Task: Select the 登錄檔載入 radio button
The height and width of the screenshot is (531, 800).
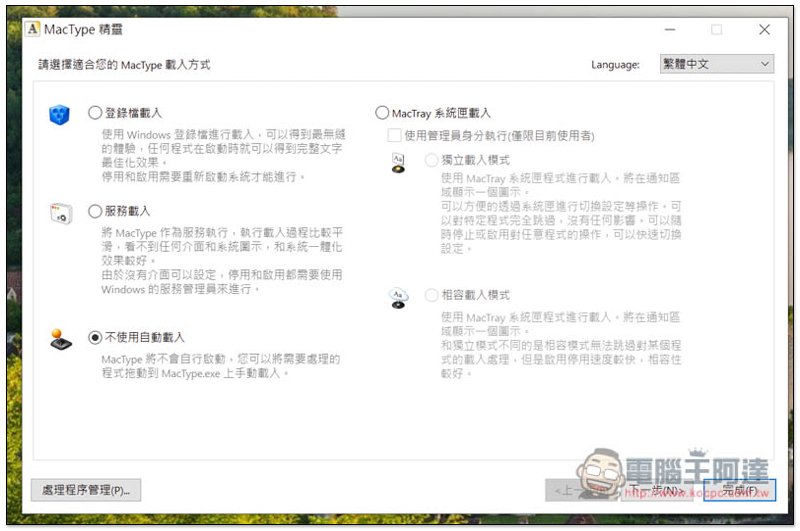Action: coord(95,113)
